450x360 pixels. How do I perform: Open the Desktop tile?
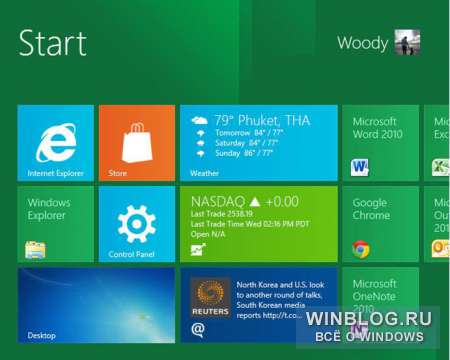click(x=96, y=305)
